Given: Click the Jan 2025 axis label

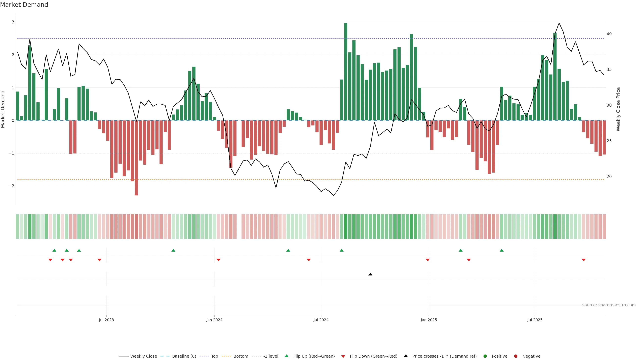Looking at the screenshot, I should [x=429, y=320].
